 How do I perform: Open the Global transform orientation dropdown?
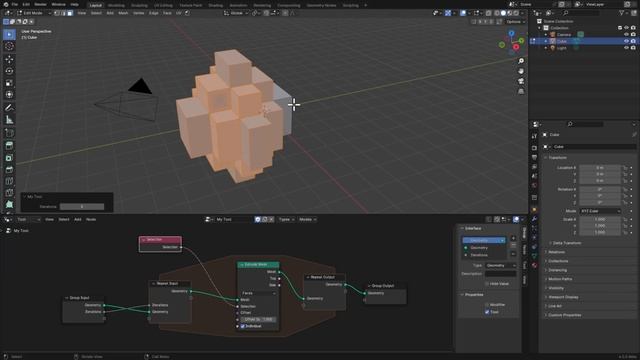[236, 13]
